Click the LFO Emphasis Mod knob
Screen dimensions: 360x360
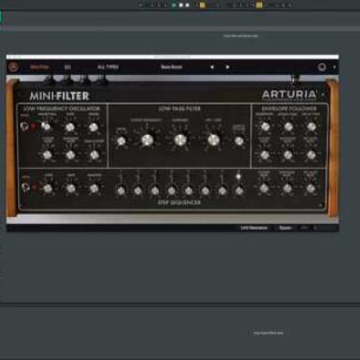tap(70, 155)
